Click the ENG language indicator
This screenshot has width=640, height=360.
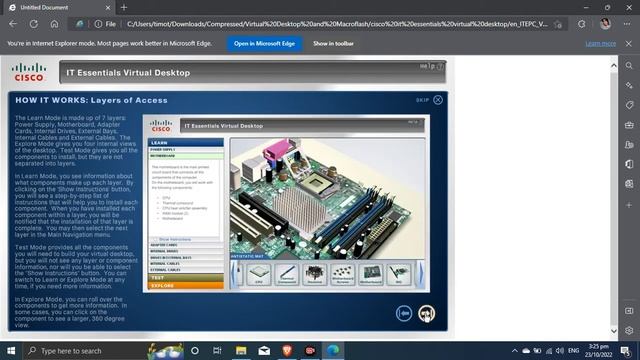pos(573,351)
